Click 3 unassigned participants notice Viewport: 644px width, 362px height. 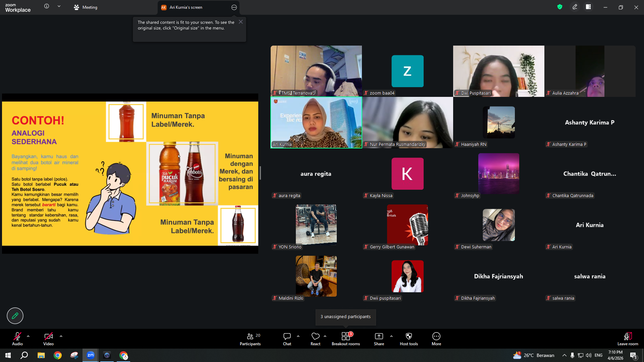pos(345,317)
